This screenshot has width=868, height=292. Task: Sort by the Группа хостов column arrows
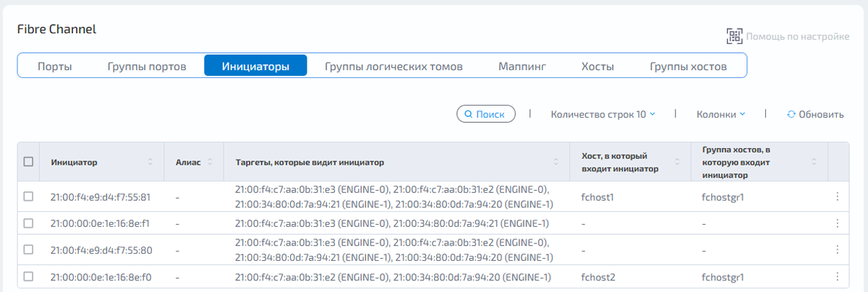click(x=814, y=162)
